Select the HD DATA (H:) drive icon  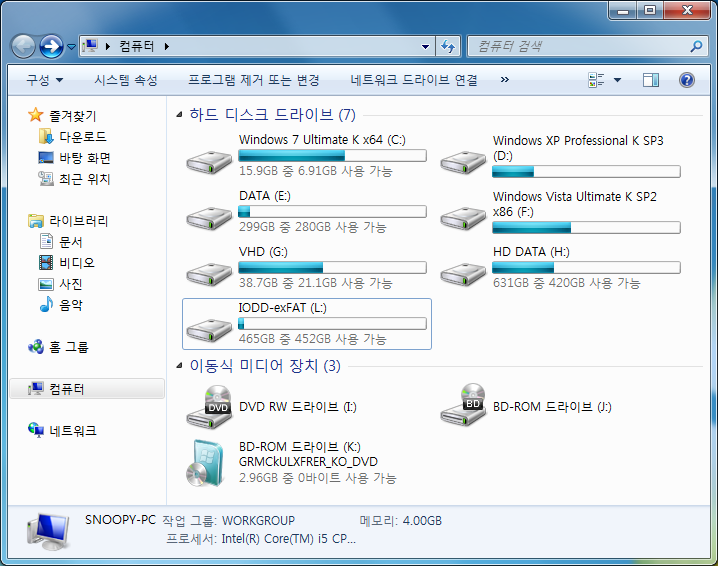pos(463,273)
